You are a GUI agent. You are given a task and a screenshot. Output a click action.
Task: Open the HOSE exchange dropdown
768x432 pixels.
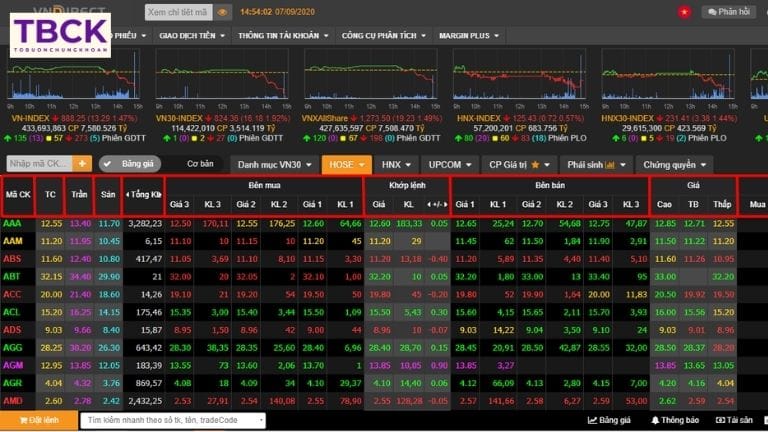pyautogui.click(x=346, y=164)
